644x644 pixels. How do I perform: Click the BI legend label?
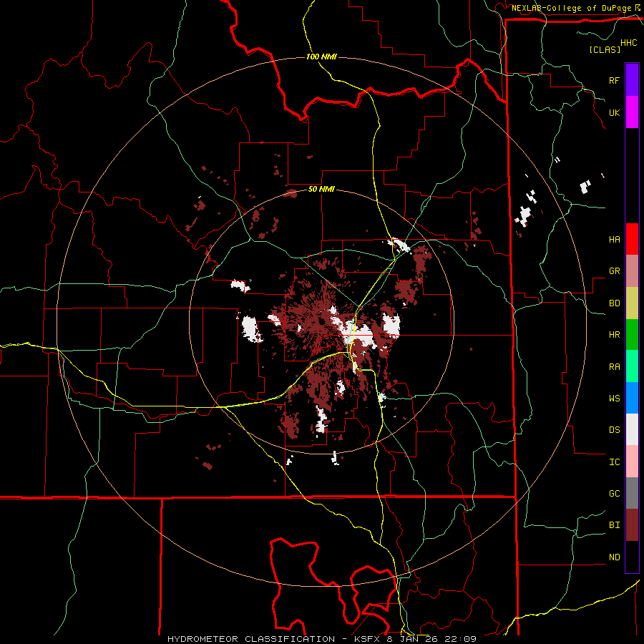point(614,525)
